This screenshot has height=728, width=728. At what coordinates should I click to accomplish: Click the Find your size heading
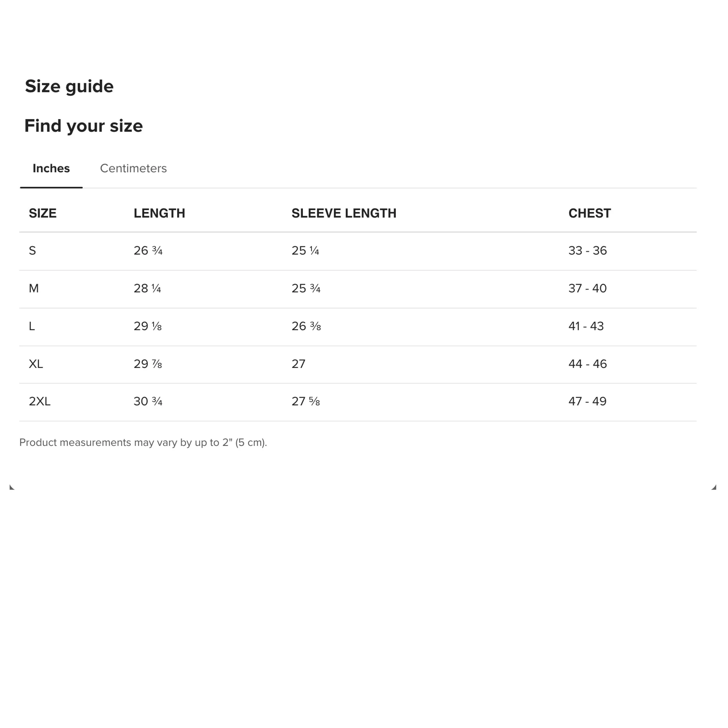(x=84, y=126)
